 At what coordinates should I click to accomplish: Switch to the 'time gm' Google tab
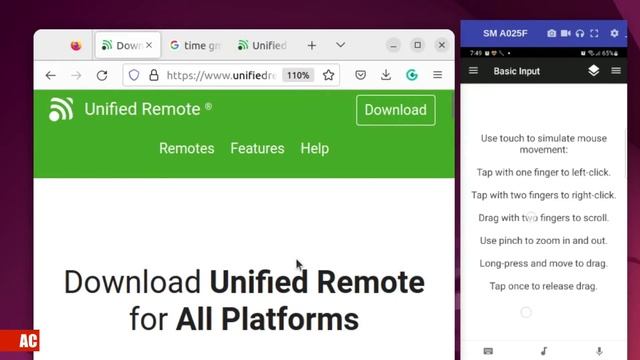tap(195, 45)
